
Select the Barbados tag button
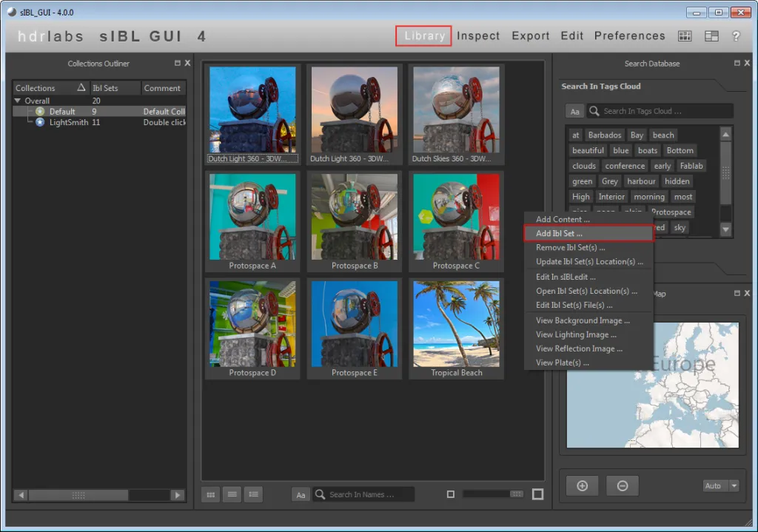(605, 135)
